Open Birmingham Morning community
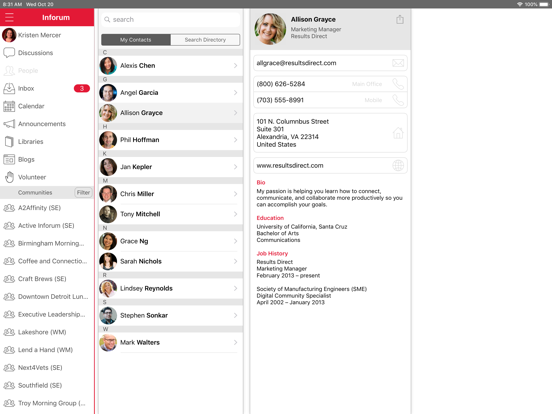 47,243
